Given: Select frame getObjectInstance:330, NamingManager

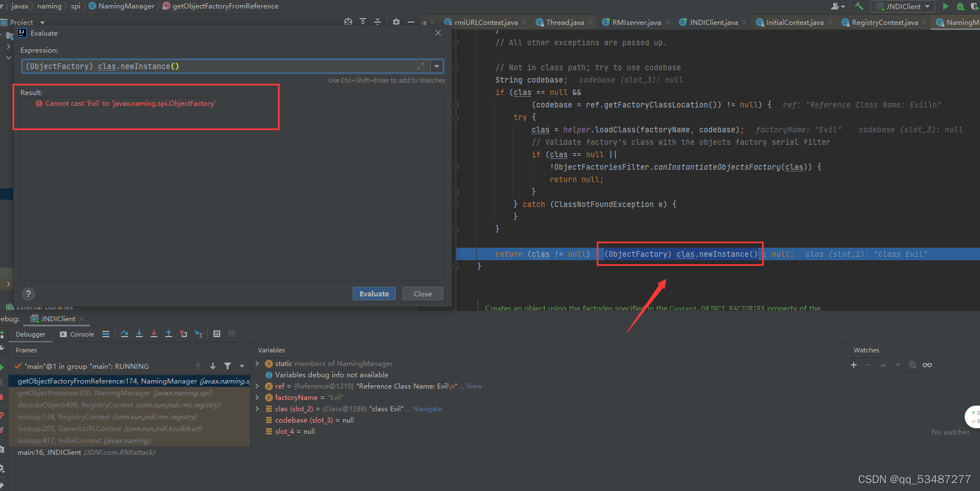Looking at the screenshot, I should pos(129,393).
